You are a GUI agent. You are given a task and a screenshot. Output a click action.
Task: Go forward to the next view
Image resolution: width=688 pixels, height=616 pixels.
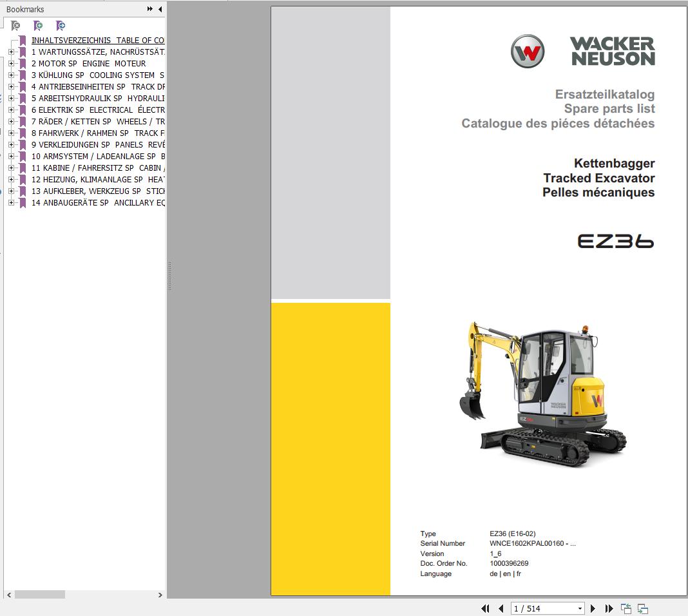[642, 608]
